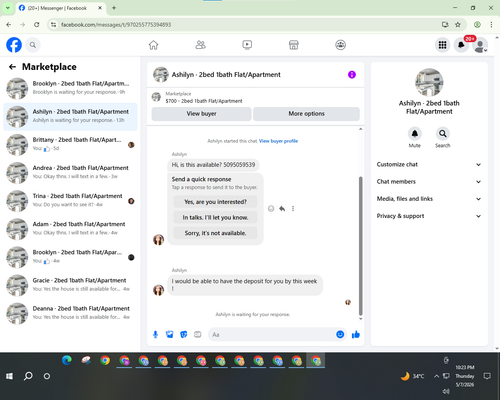500x400 pixels.
Task: Open the grid menu icon
Action: [442, 45]
